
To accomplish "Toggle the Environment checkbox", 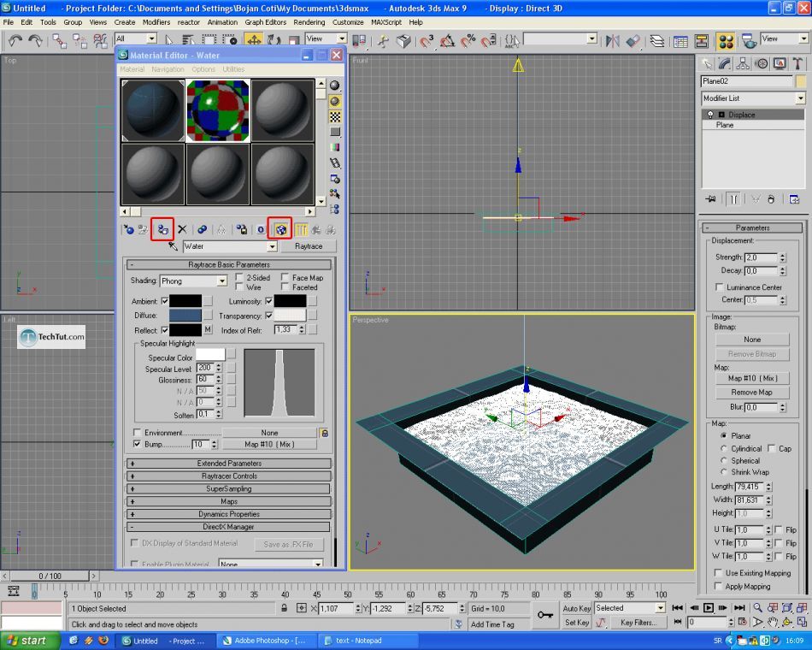I will pos(138,432).
